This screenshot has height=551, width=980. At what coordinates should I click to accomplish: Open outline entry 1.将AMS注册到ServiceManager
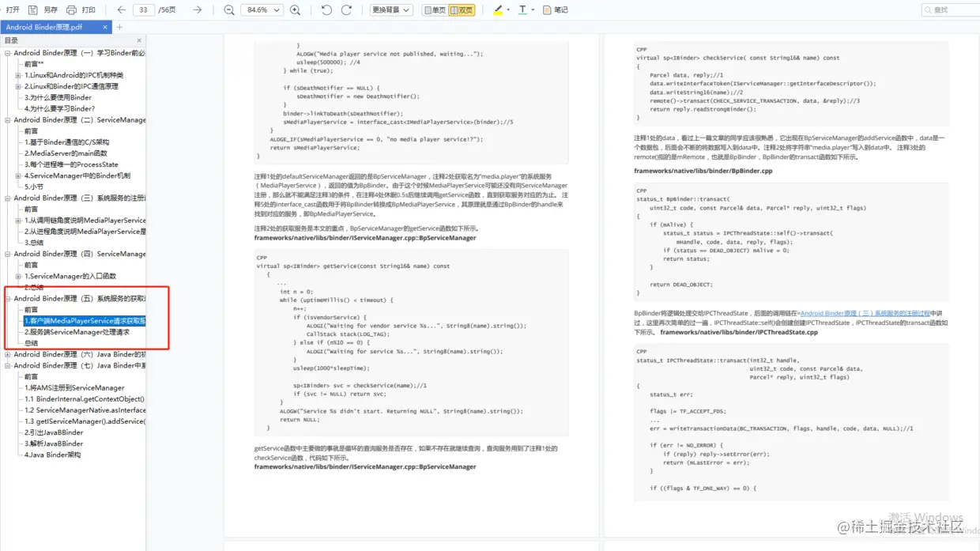[x=74, y=388]
